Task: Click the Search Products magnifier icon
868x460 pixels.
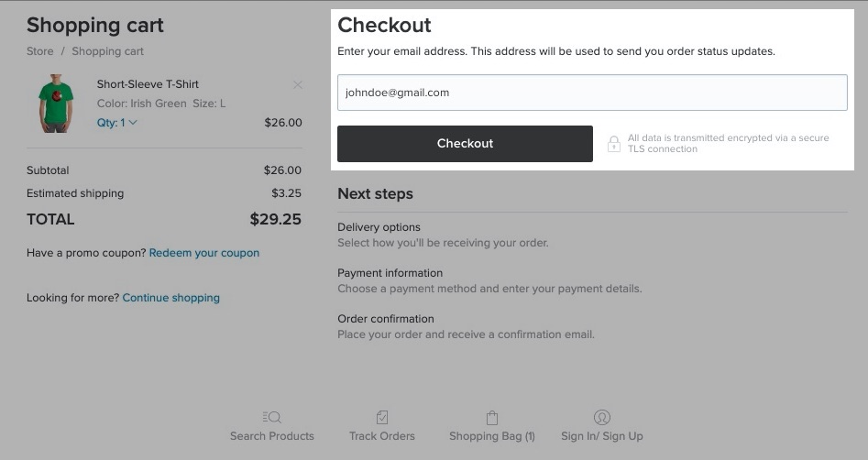Action: click(272, 417)
